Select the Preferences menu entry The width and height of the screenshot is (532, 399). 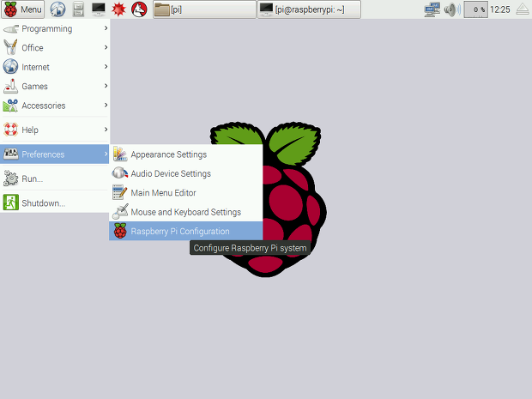tap(55, 154)
